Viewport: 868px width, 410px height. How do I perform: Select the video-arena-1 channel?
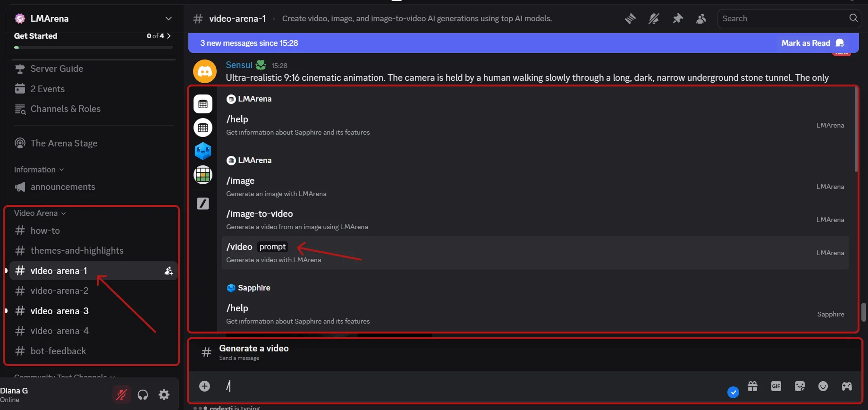click(x=93, y=271)
